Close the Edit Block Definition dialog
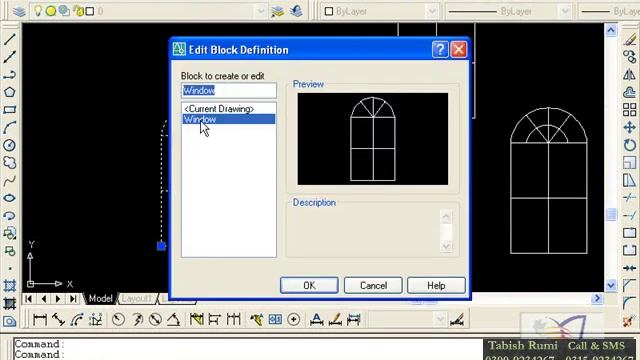 click(459, 49)
